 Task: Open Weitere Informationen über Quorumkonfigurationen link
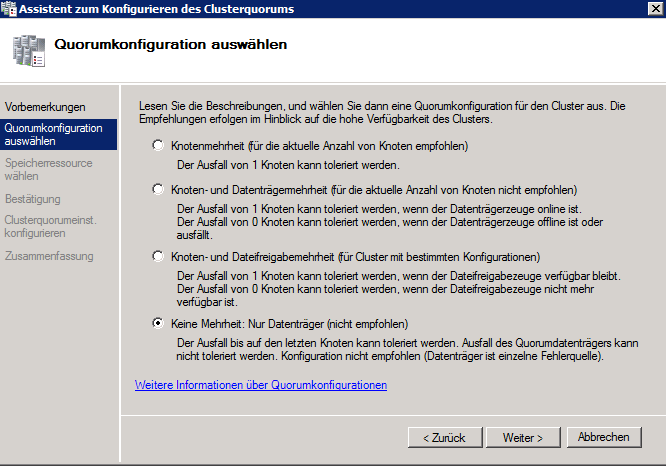(x=261, y=385)
